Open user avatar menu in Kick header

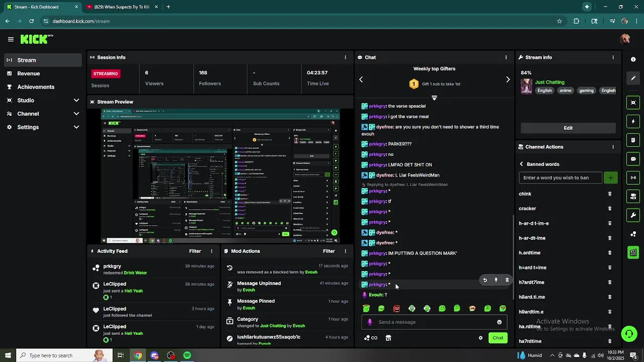click(625, 39)
